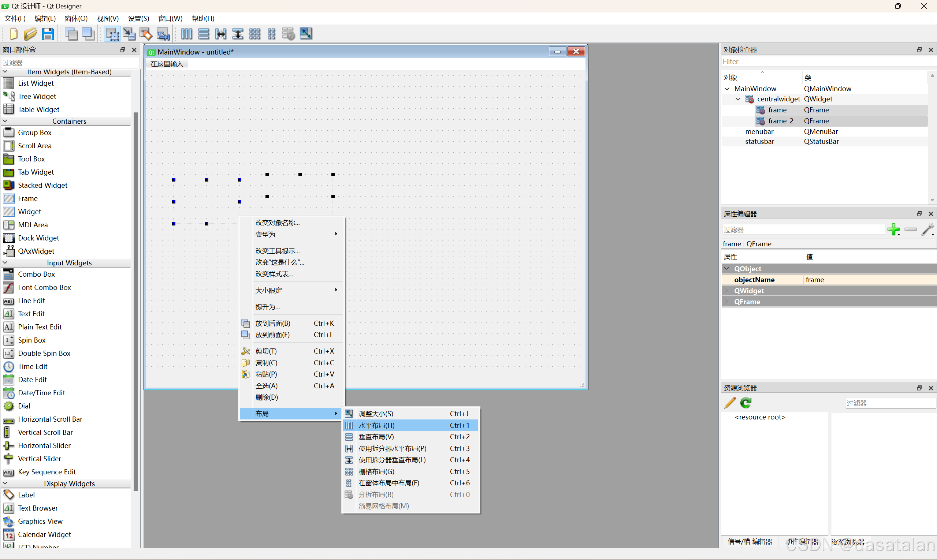This screenshot has height=560, width=937.
Task: Apply grid layout from toolbar icon
Action: (254, 34)
